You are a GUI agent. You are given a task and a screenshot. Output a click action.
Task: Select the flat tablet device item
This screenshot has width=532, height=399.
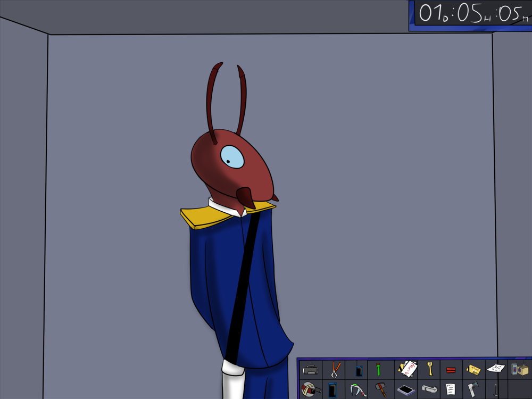click(407, 390)
